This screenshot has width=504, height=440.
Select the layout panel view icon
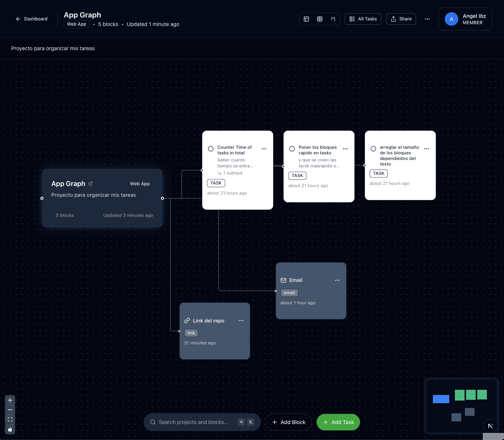point(306,19)
